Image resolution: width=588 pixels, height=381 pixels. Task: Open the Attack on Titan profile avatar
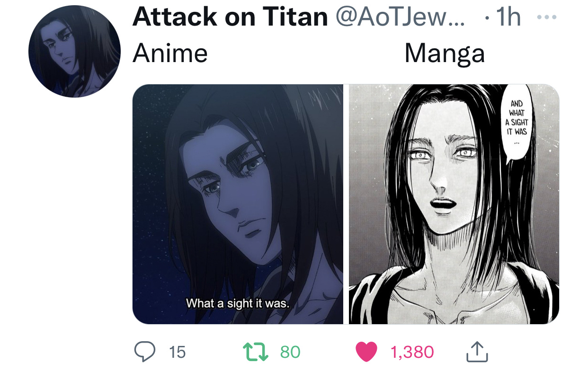tap(75, 51)
